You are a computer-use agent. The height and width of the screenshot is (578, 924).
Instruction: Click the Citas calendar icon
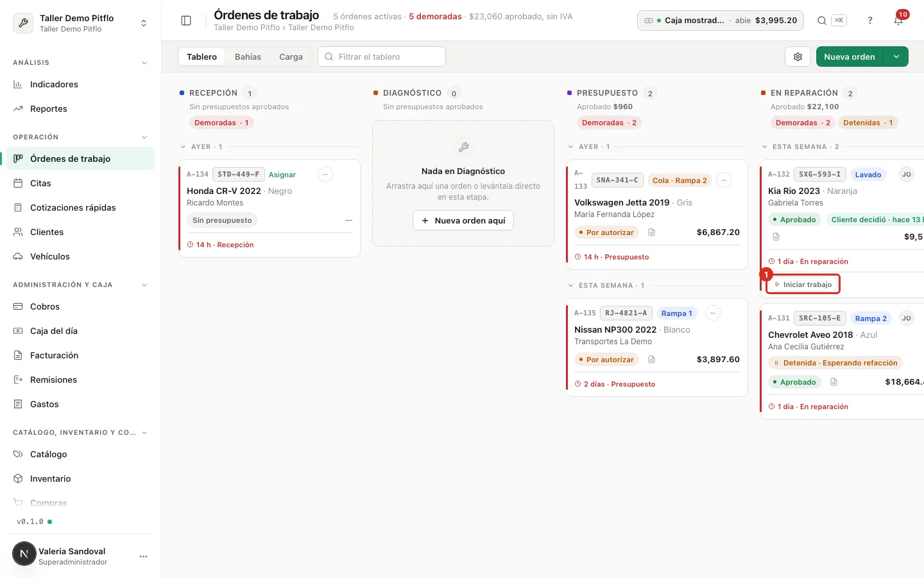click(x=18, y=183)
